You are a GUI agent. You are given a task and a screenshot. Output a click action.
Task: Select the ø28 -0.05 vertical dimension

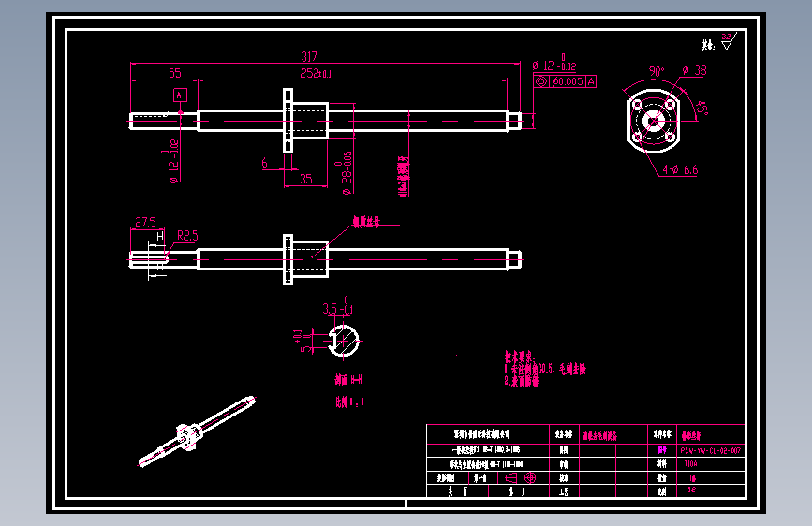point(345,172)
